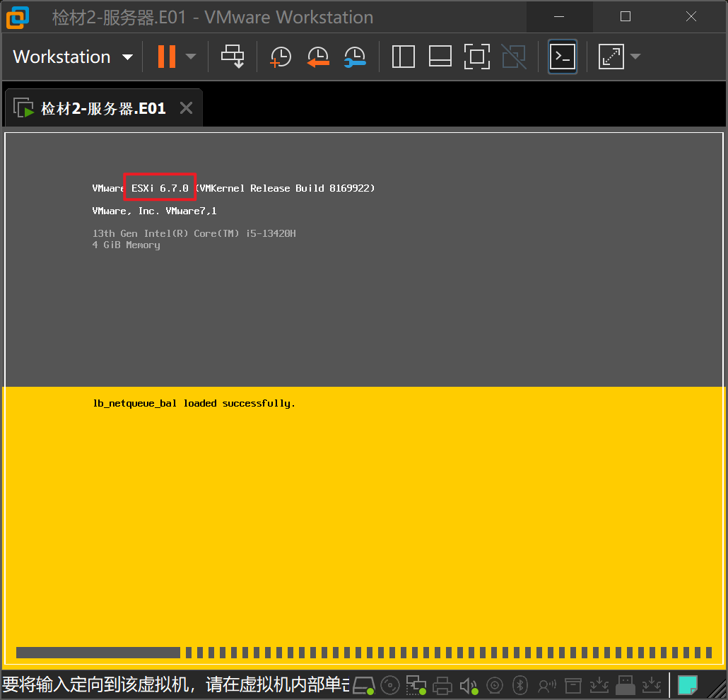The height and width of the screenshot is (700, 728).
Task: Enter full screen mode
Action: [x=477, y=57]
